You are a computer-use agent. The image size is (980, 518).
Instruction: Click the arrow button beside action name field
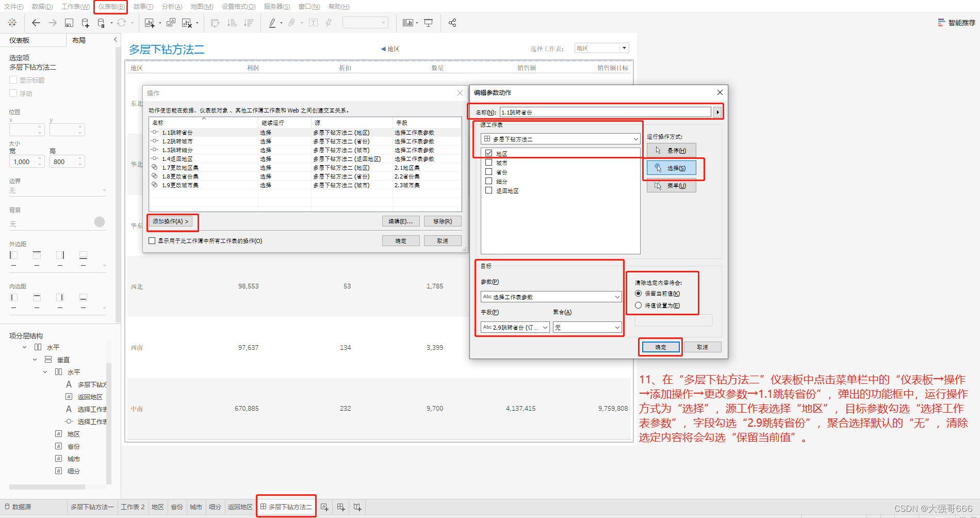[717, 112]
